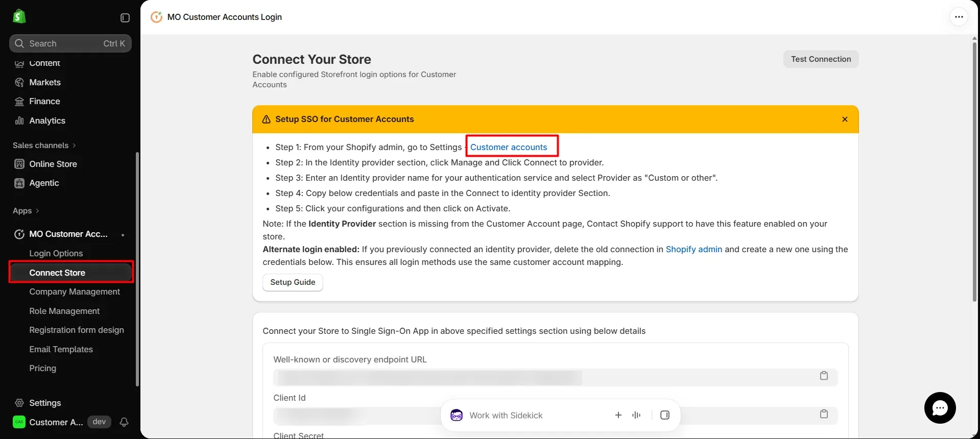Click the Analytics bar chart icon
The height and width of the screenshot is (439, 980).
[19, 120]
